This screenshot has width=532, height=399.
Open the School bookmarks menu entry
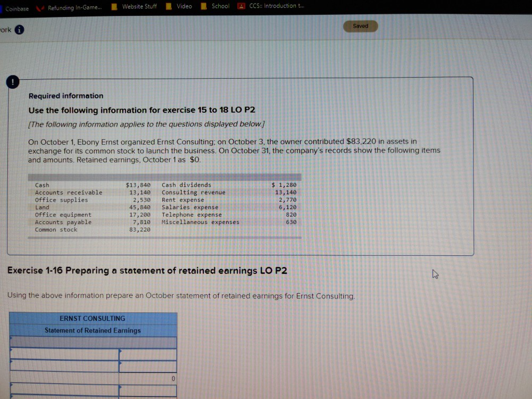pos(217,6)
